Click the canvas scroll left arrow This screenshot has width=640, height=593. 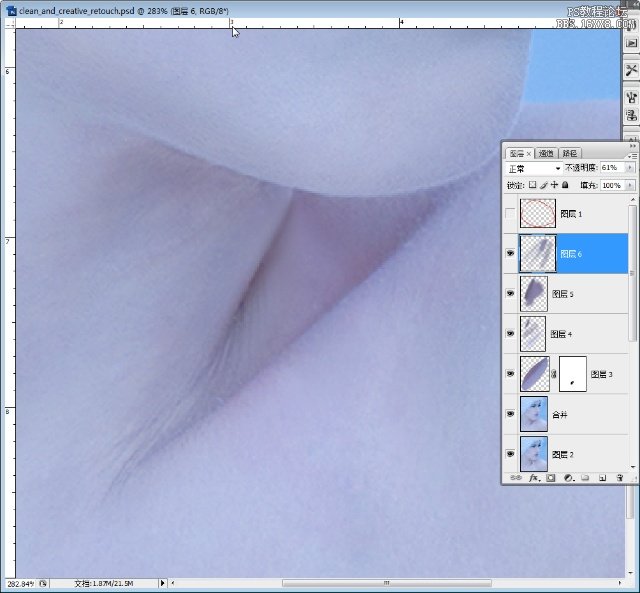click(x=173, y=583)
